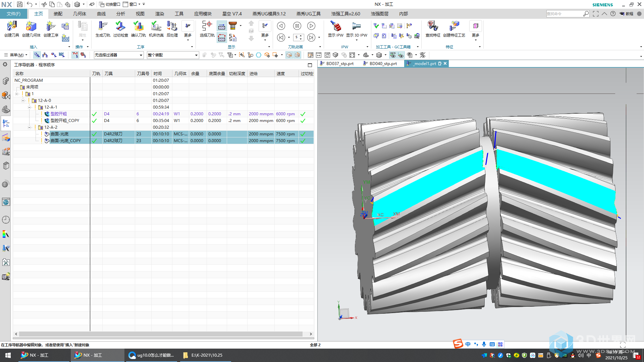The height and width of the screenshot is (362, 644).
Task: Click the 创建几何体 (Create Geometry) icon
Action: point(31,29)
